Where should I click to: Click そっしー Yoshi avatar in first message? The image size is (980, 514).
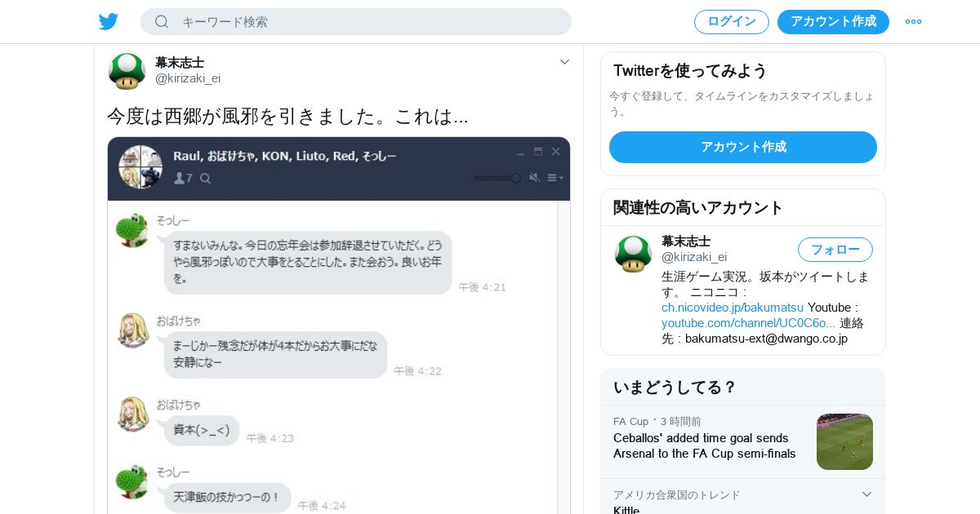131,230
